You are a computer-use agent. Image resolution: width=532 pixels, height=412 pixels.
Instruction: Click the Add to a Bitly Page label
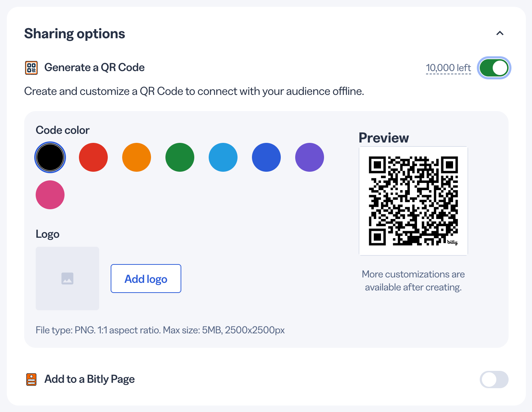click(89, 379)
